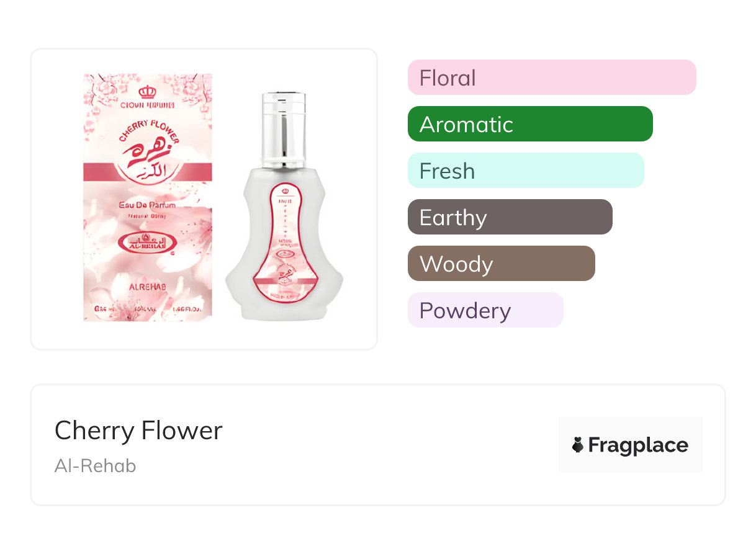Click the curved "CHERRY FLOWER" box text
The image size is (756, 536).
click(148, 131)
